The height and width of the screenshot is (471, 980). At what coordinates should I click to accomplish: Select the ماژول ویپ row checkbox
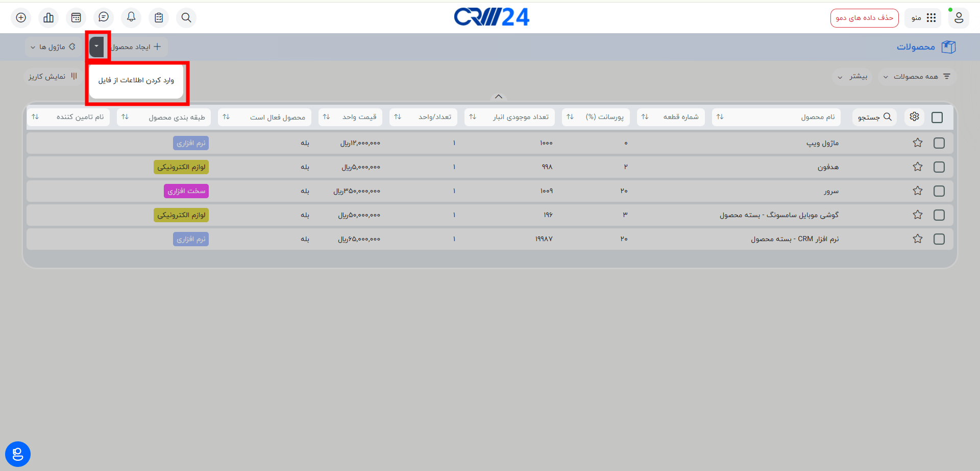click(x=939, y=143)
